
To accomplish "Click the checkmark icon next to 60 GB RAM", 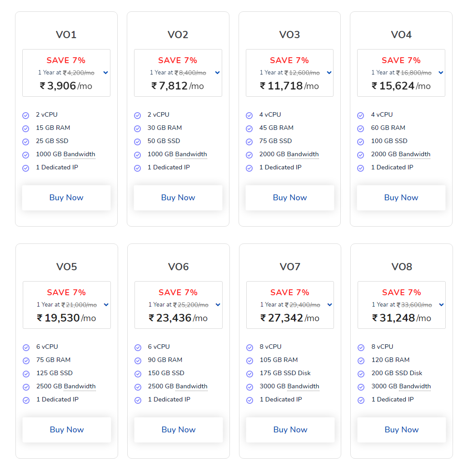I will (361, 129).
